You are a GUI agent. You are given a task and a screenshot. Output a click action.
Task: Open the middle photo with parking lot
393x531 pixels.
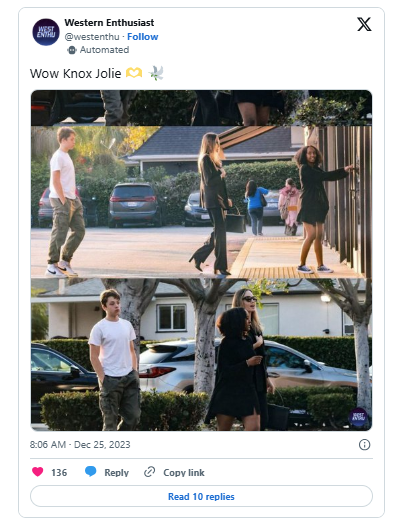coord(201,202)
